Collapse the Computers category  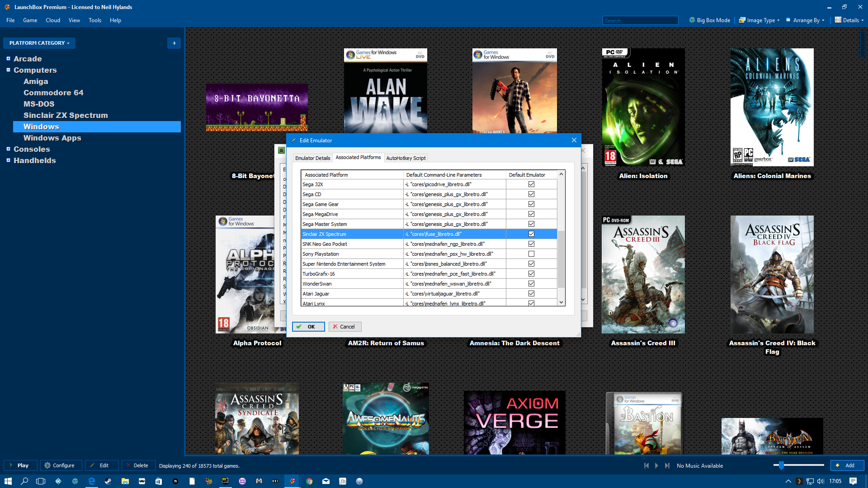(x=8, y=70)
